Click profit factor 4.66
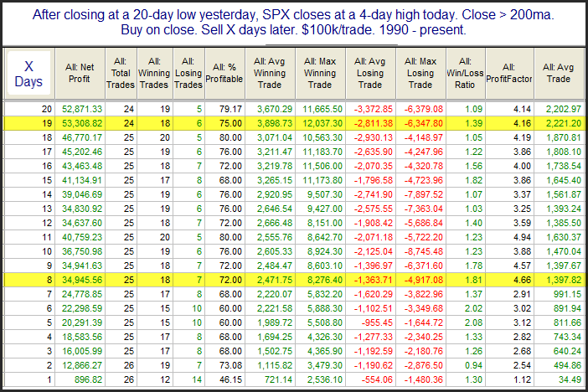Image resolution: width=588 pixels, height=392 pixels. tap(522, 281)
